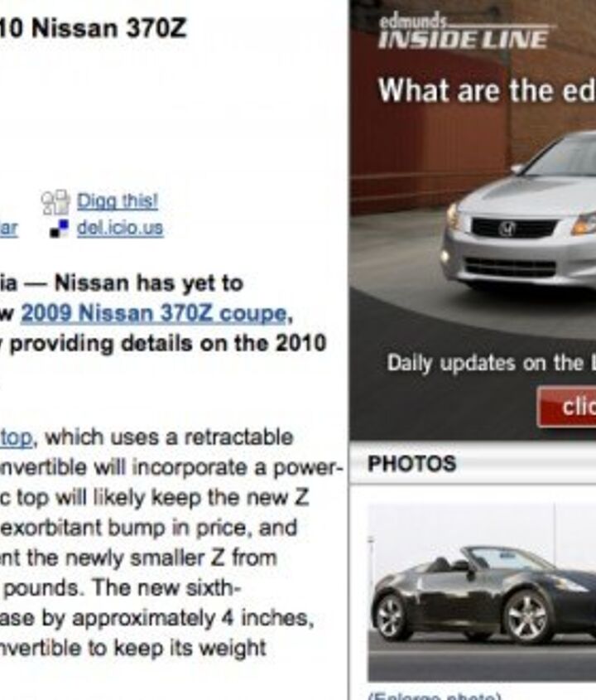Click the Enlarge photo link below thumbnail
Screen dimensions: 596x700
click(435, 697)
